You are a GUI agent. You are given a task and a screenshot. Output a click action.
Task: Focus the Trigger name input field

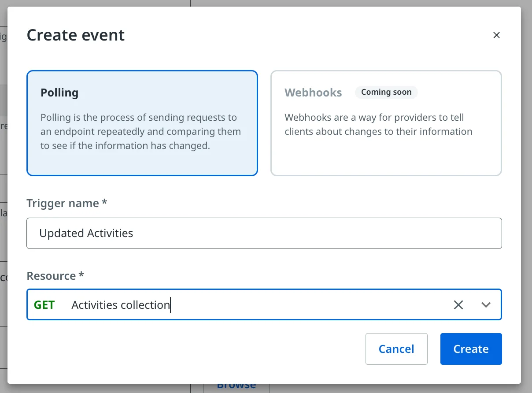[264, 233]
